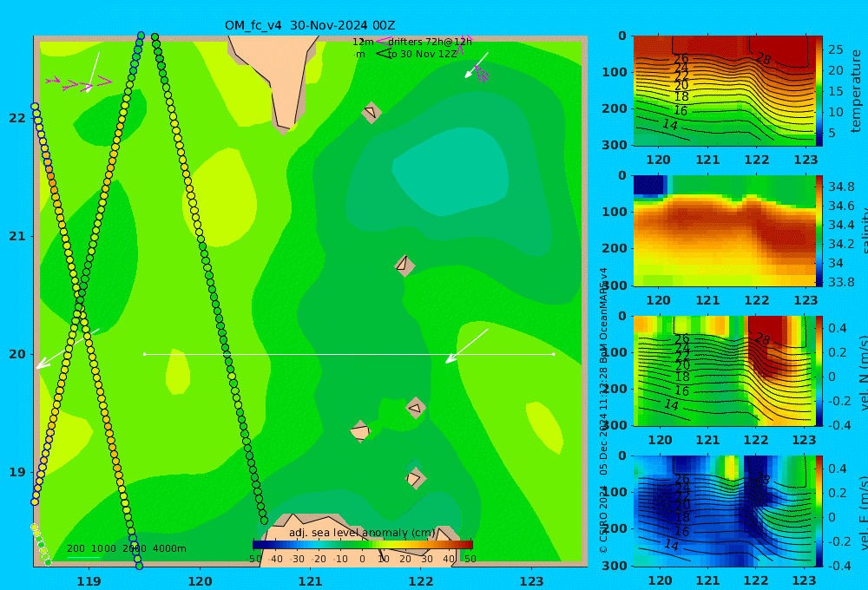Click the '50' tick on sea level colorbar
This screenshot has width=868, height=590.
[x=470, y=559]
